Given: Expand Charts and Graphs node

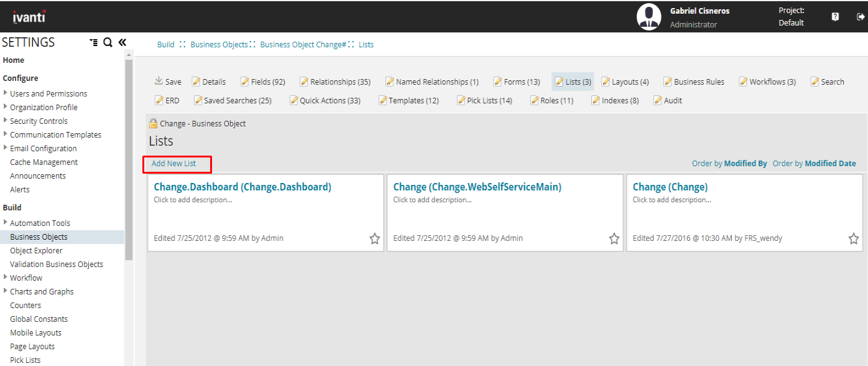Looking at the screenshot, I should tap(6, 291).
